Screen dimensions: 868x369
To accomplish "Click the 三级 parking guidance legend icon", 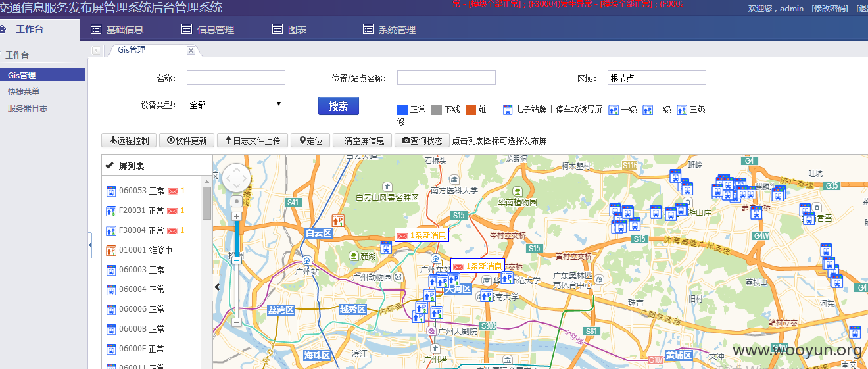I will 682,110.
